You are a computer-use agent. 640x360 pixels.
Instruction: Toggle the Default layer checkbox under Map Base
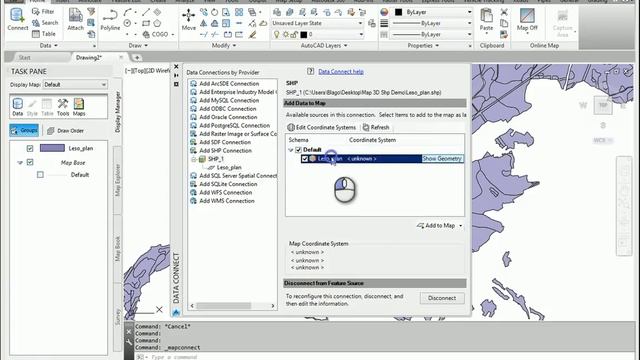40,175
